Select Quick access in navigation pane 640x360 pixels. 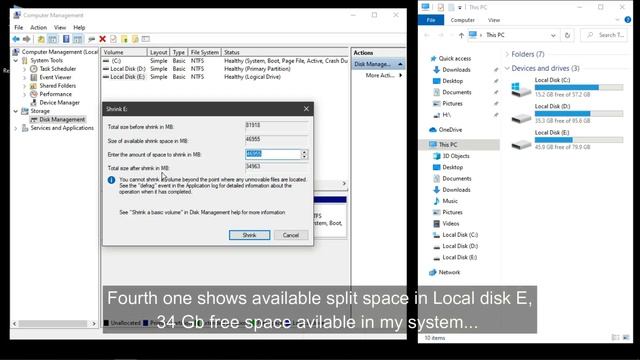(x=454, y=59)
